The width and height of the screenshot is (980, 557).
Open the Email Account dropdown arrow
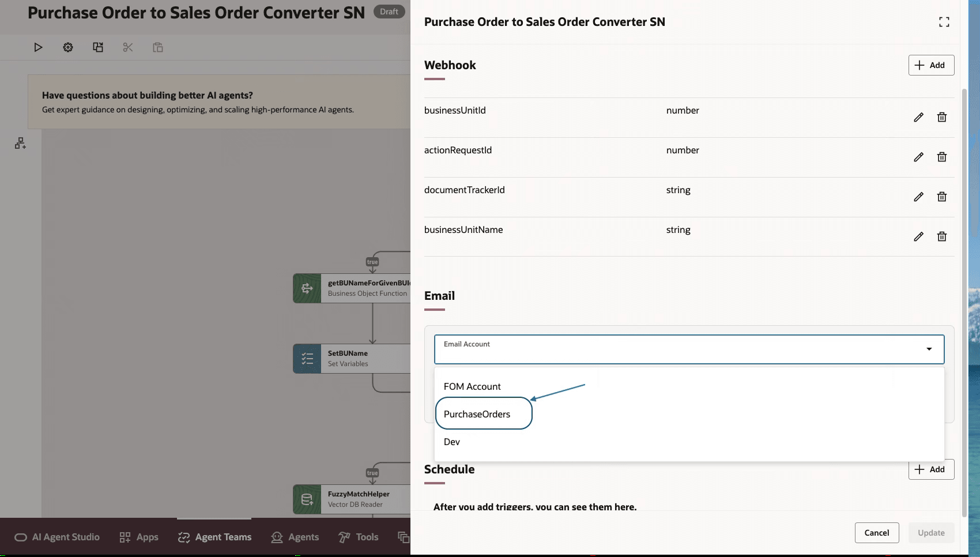click(929, 349)
